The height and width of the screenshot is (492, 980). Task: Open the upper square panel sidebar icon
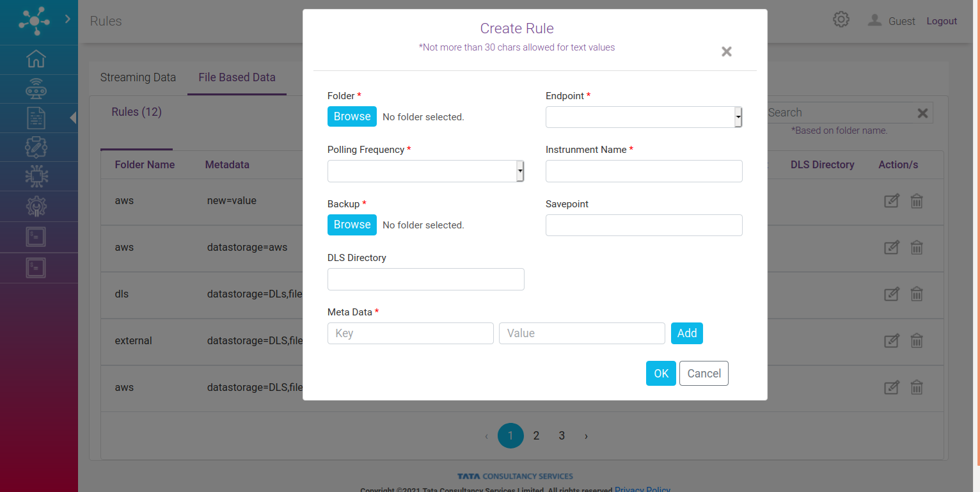[36, 237]
